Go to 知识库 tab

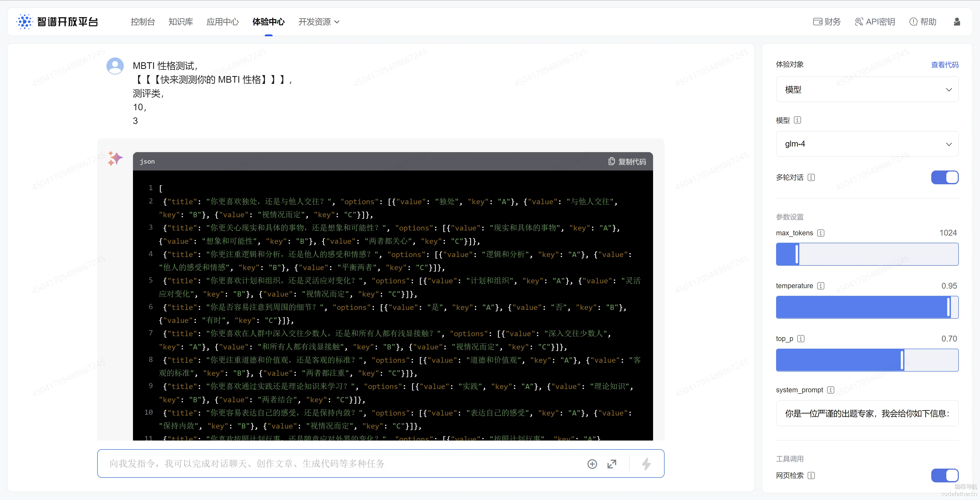pyautogui.click(x=181, y=22)
